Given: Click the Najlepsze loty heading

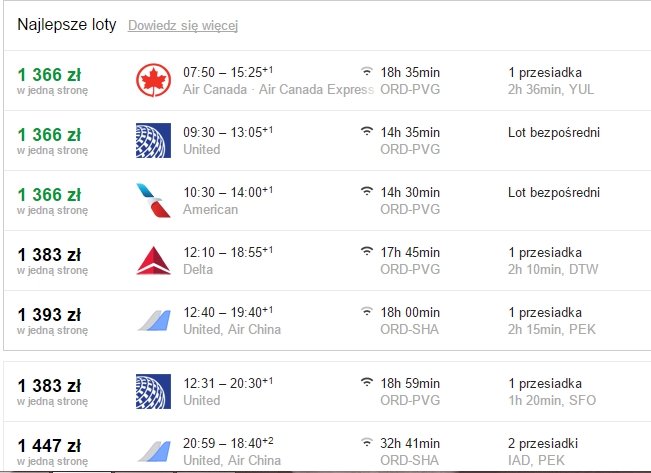Looking at the screenshot, I should coord(66,25).
